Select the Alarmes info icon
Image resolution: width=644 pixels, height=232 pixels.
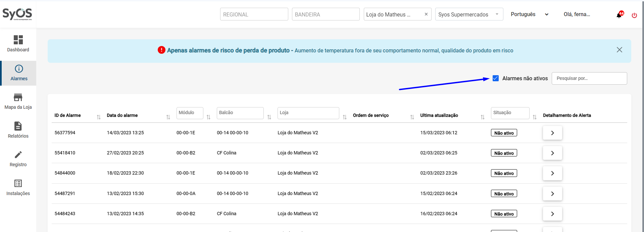(x=19, y=69)
